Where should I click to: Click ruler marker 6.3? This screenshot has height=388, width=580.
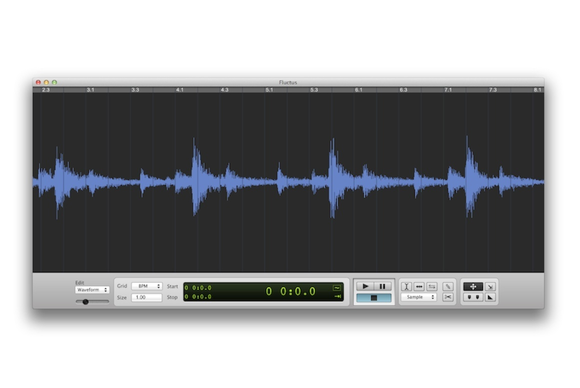coord(403,90)
